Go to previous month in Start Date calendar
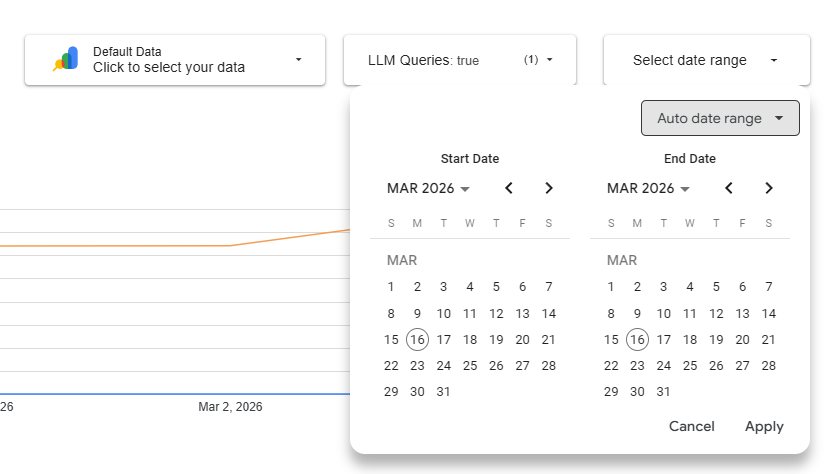Image resolution: width=824 pixels, height=474 pixels. [x=509, y=188]
